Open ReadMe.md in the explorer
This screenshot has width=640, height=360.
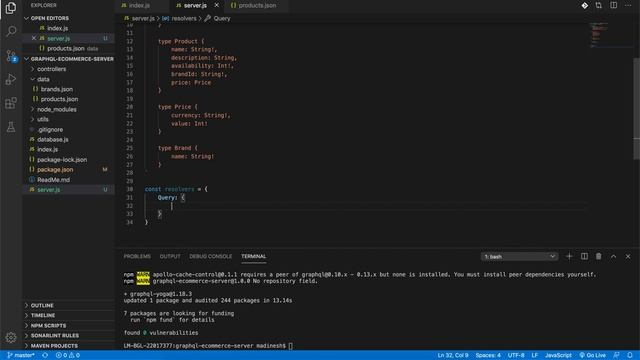coord(53,180)
